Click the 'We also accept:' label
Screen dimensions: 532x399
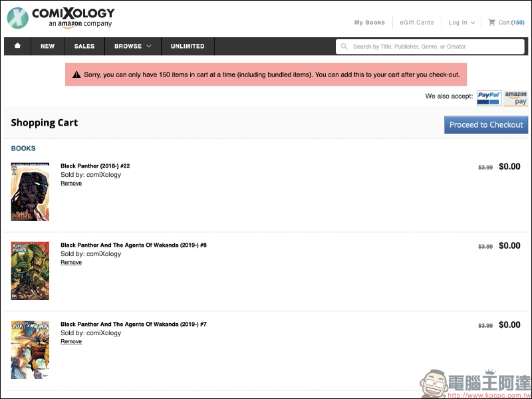[x=449, y=96]
